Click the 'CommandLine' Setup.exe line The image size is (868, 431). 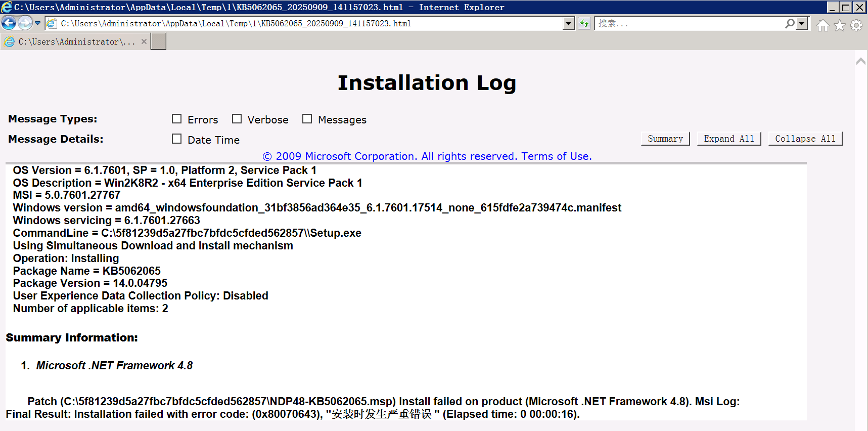(x=187, y=233)
